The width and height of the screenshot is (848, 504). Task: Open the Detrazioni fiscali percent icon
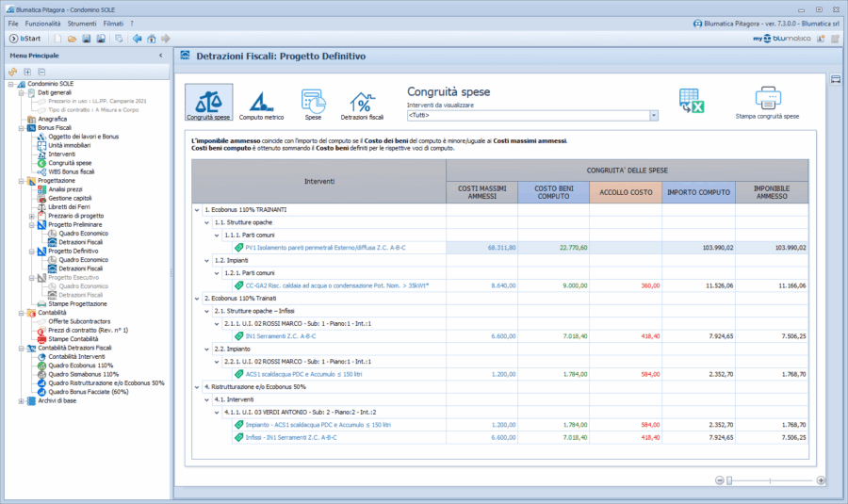pyautogui.click(x=362, y=105)
